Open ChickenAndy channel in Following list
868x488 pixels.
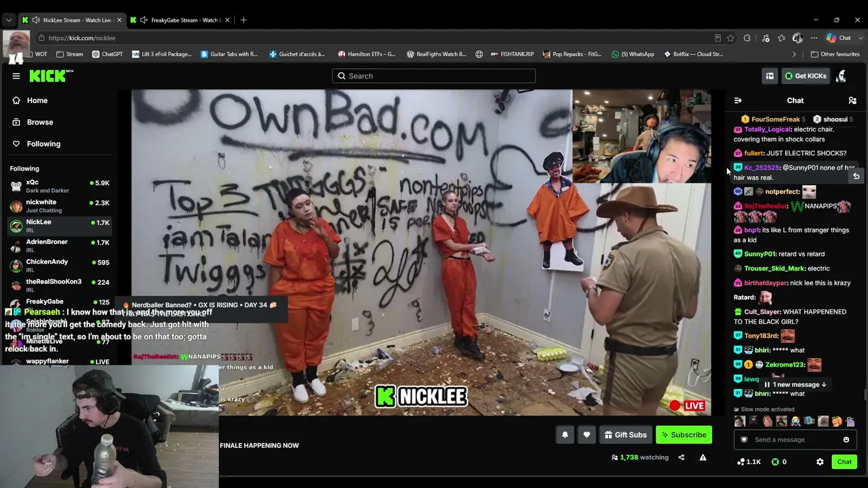[60, 265]
